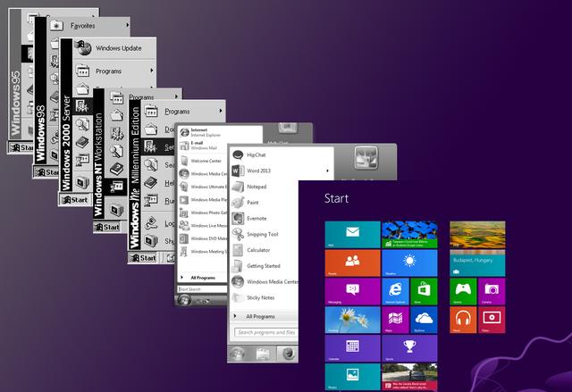
Task: Open the green Store tile
Action: coord(424,291)
